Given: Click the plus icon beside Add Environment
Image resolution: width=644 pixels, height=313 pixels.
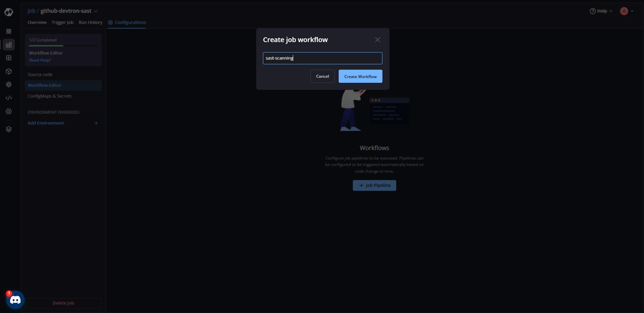Looking at the screenshot, I should [96, 123].
